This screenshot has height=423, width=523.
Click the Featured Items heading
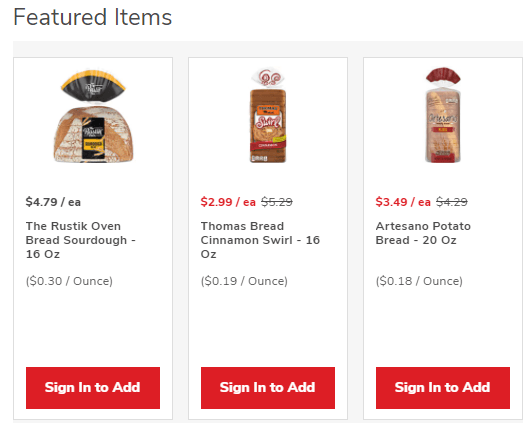(92, 17)
